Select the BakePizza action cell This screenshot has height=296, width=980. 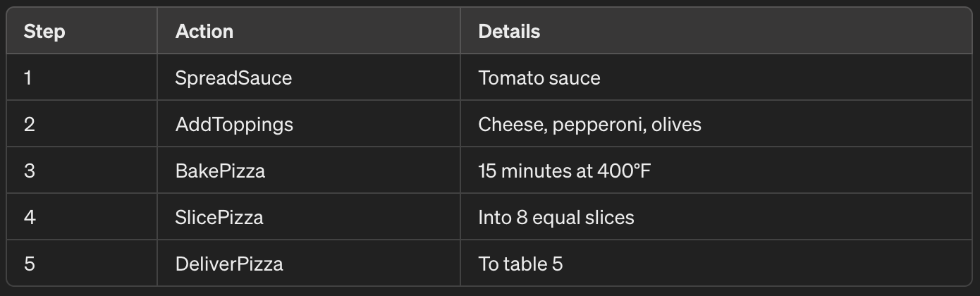pos(220,171)
